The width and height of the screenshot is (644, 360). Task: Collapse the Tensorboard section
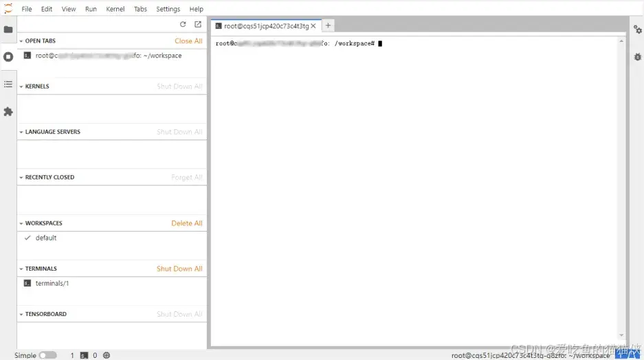[21, 315]
